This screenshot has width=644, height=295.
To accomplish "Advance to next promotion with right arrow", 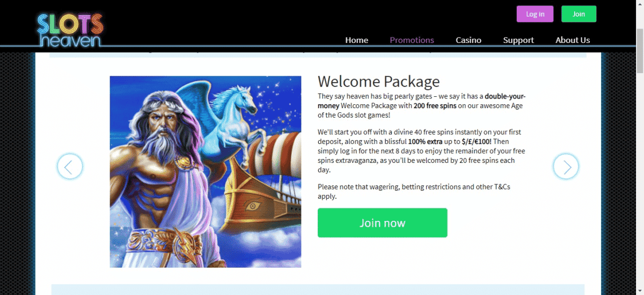I will click(566, 167).
